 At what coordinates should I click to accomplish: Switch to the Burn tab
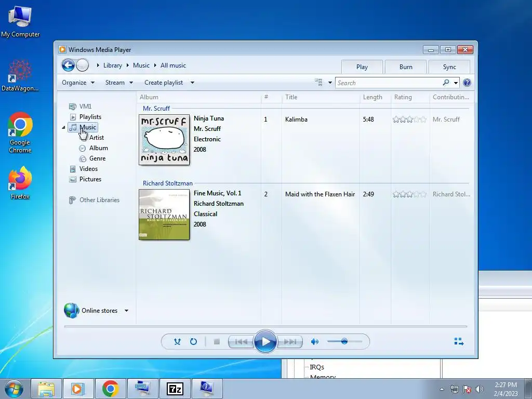(406, 67)
